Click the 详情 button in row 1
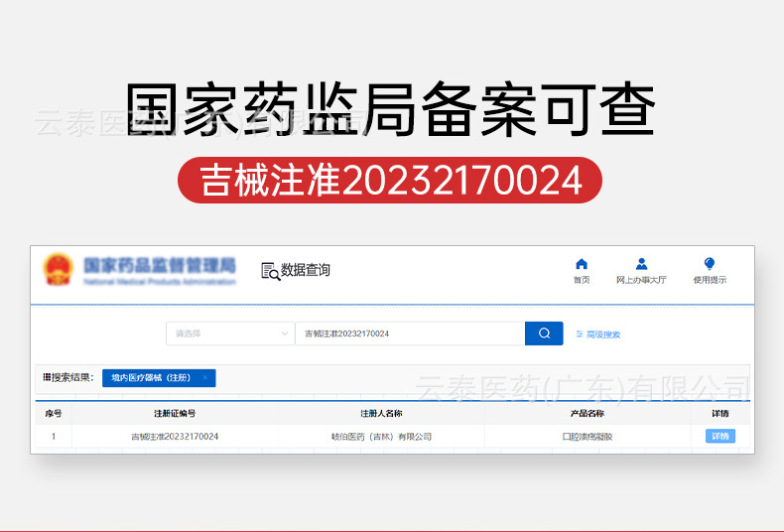Viewport: 784px width, 532px height. [x=720, y=437]
